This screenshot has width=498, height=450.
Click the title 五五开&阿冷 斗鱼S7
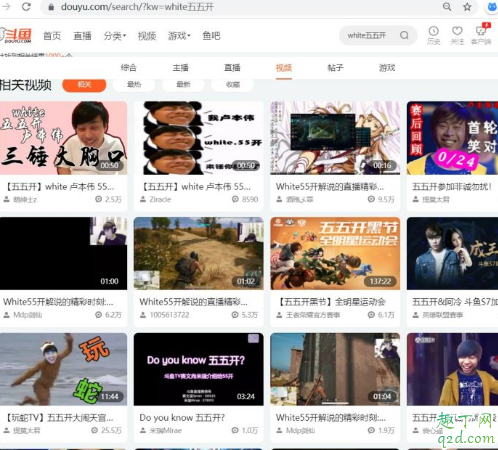tap(455, 302)
